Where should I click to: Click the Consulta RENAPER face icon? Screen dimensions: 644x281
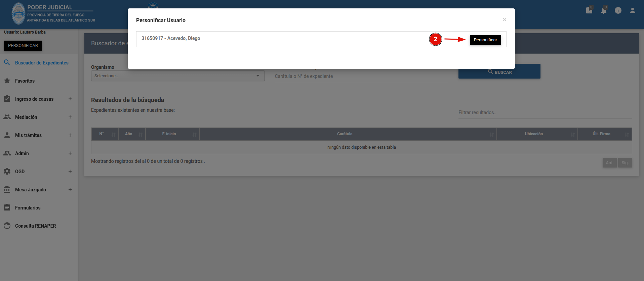coord(7,226)
